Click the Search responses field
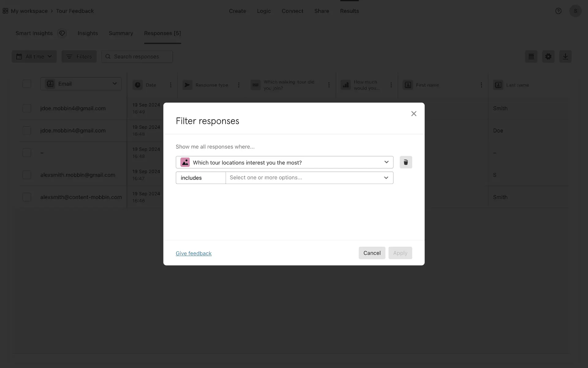 137,57
